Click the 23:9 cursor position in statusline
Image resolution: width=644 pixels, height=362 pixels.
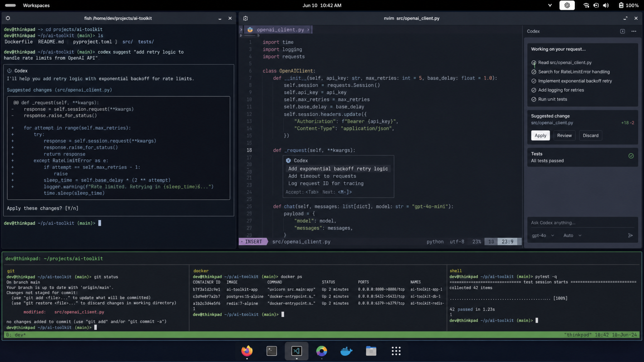507,242
